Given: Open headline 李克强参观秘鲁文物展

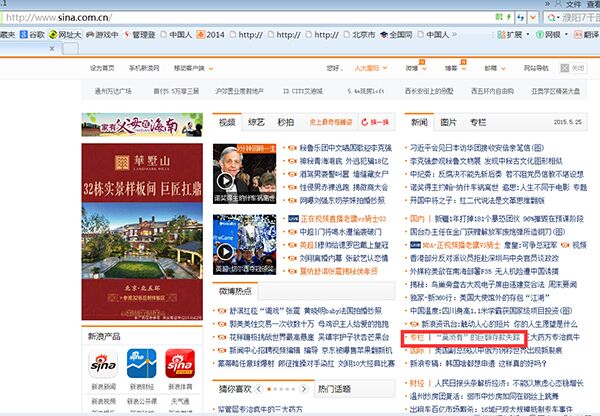Looking at the screenshot, I should point(486,161).
